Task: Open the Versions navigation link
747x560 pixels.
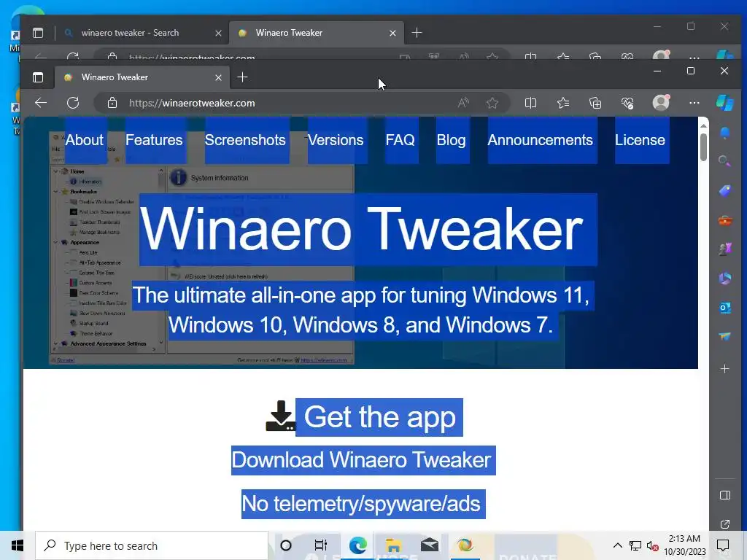Action: click(336, 140)
